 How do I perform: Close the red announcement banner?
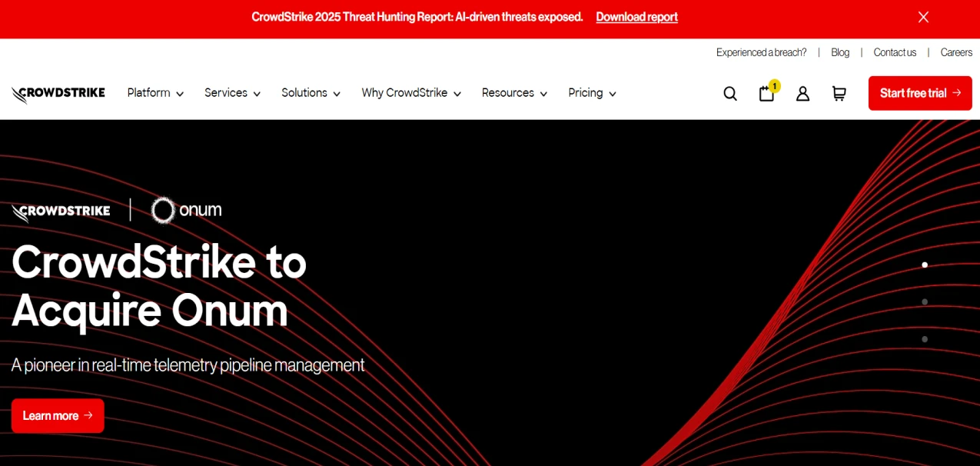[923, 17]
